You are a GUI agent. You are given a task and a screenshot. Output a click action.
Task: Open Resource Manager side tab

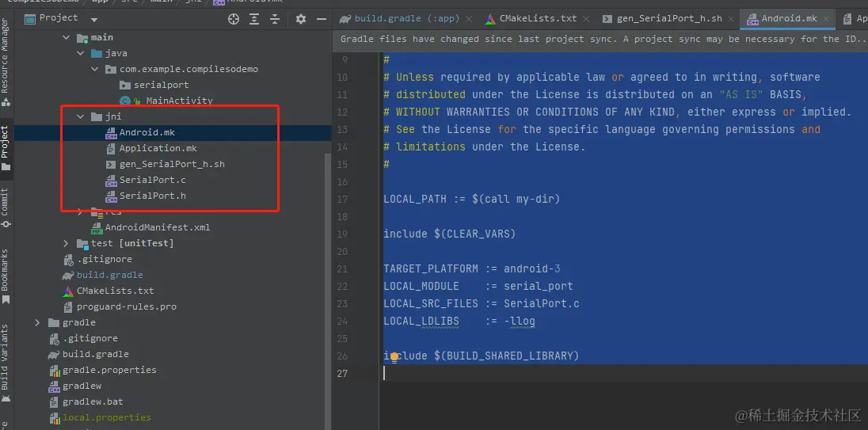click(6, 61)
